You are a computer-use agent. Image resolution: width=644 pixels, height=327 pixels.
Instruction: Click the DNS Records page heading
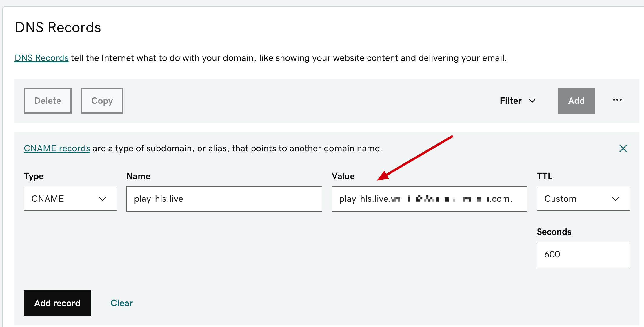58,28
